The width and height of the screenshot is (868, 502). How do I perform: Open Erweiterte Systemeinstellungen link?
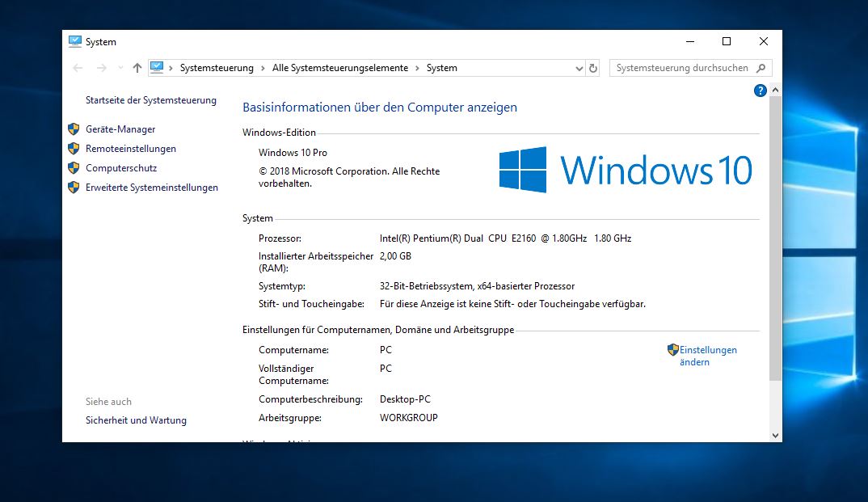tap(152, 188)
